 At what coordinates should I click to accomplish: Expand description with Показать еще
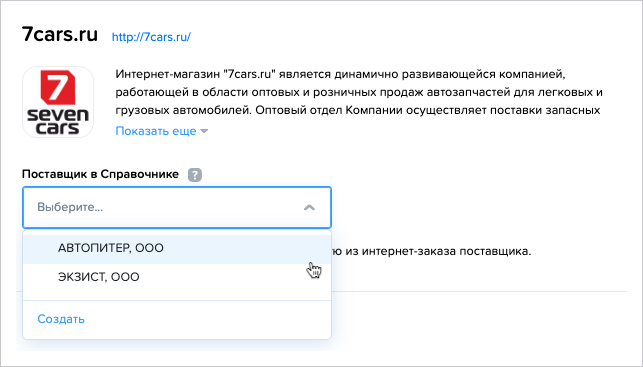point(162,131)
